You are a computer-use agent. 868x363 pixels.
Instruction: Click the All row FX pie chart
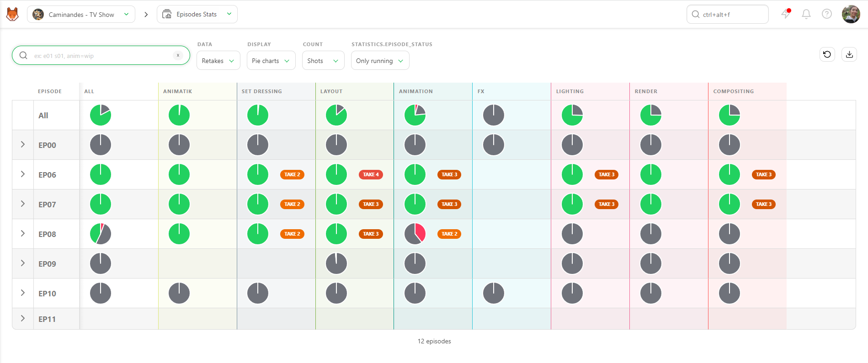tap(494, 115)
